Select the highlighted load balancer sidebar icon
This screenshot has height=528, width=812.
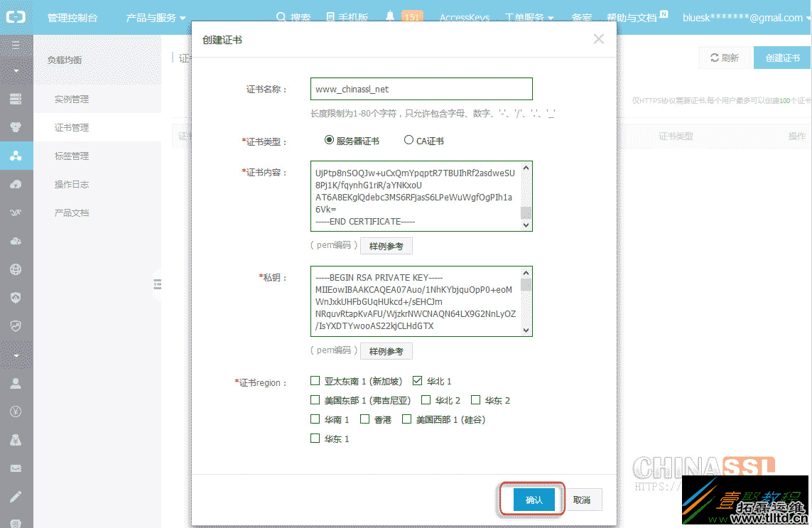[16, 155]
